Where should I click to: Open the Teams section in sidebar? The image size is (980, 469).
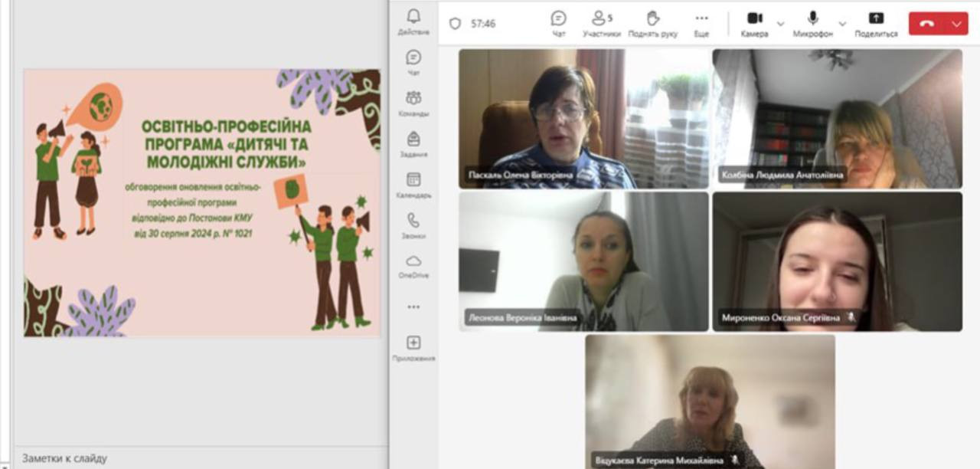(413, 102)
